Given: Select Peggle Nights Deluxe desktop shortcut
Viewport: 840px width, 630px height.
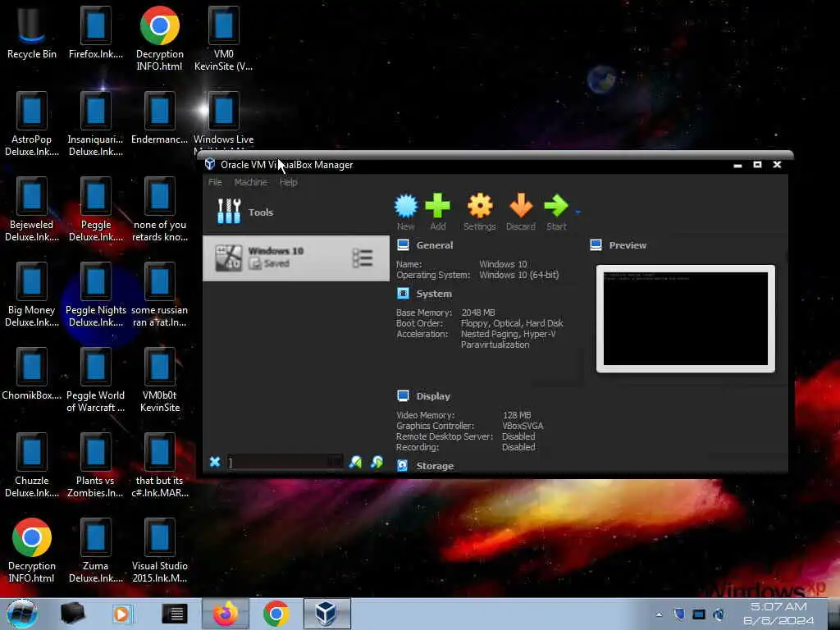Looking at the screenshot, I should tap(96, 294).
